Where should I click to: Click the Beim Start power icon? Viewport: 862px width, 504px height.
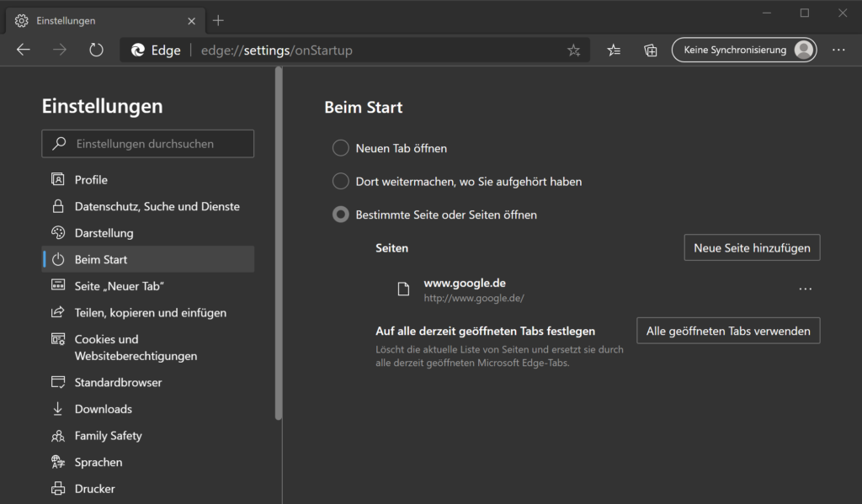[58, 259]
